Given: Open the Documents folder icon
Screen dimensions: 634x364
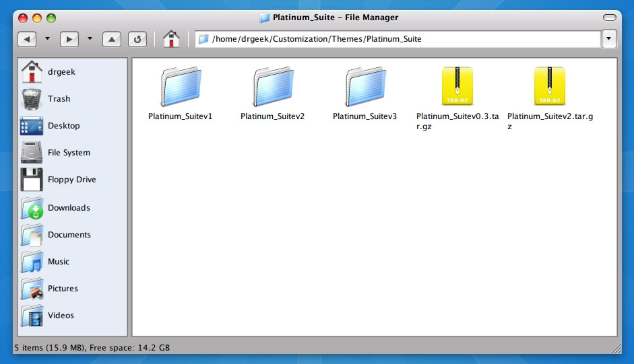Looking at the screenshot, I should (x=32, y=235).
